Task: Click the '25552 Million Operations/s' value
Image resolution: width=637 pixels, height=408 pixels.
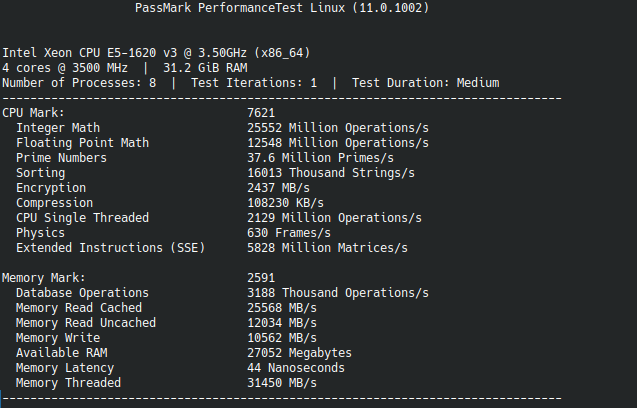Action: point(338,128)
